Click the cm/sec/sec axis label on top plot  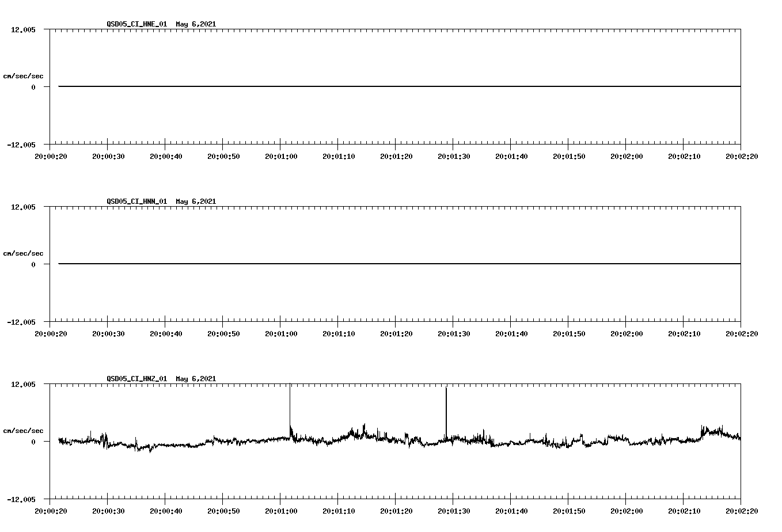click(24, 75)
